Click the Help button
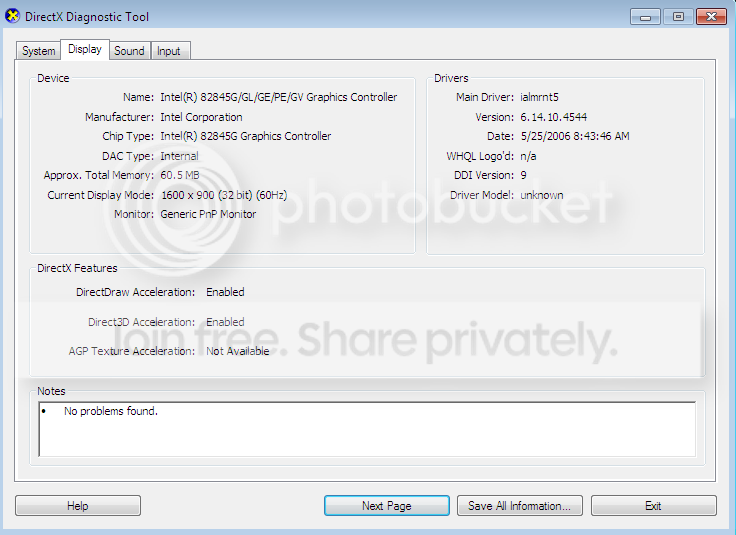This screenshot has width=736, height=535. (x=78, y=505)
